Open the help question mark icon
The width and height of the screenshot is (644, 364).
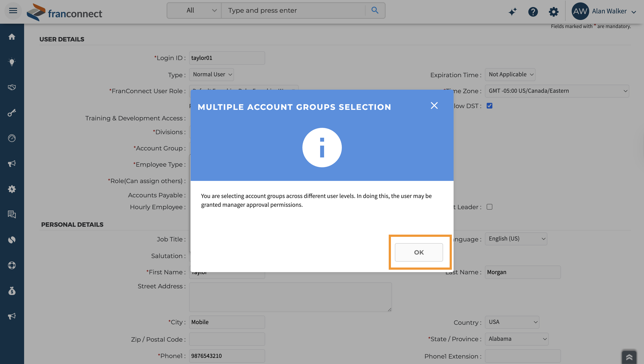(533, 11)
